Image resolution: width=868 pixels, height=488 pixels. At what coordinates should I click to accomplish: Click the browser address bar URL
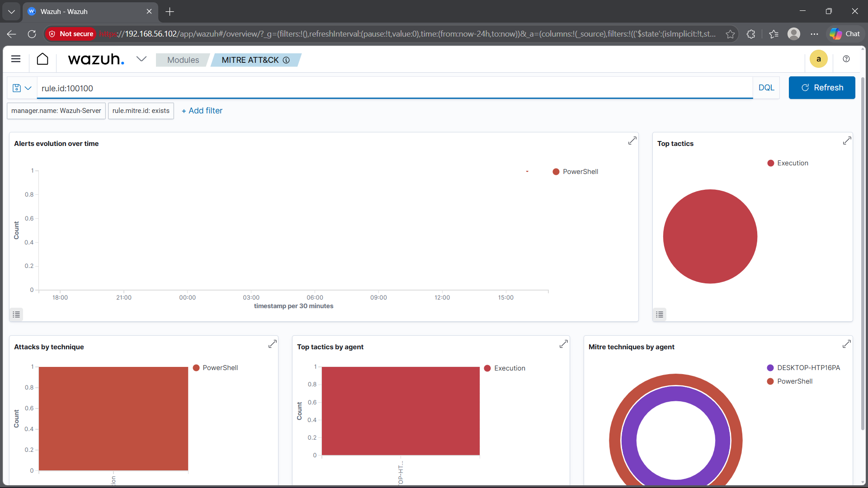(407, 34)
